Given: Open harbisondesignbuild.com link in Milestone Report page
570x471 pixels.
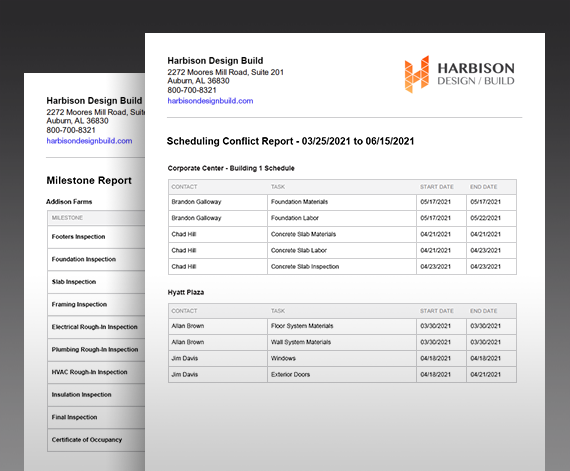Looking at the screenshot, I should tap(89, 141).
